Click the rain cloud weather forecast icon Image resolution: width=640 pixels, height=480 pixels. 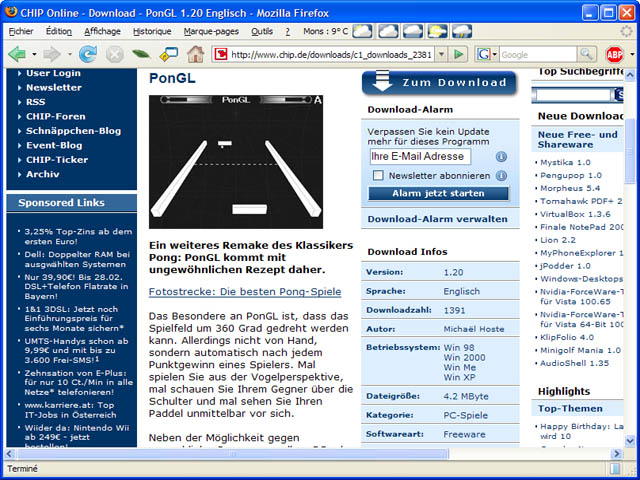click(462, 31)
